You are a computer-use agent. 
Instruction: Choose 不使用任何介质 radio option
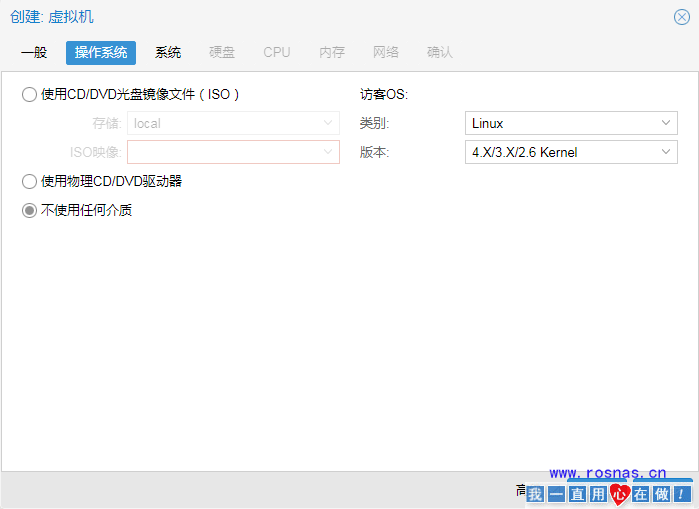[x=29, y=210]
